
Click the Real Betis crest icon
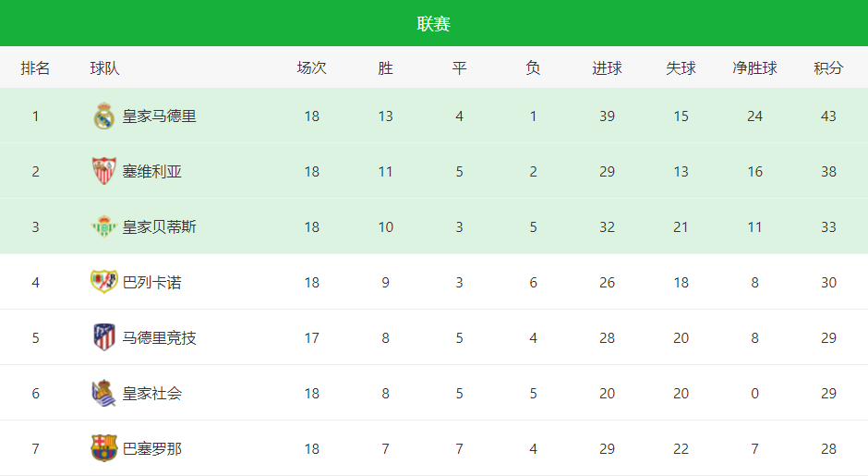coord(103,226)
